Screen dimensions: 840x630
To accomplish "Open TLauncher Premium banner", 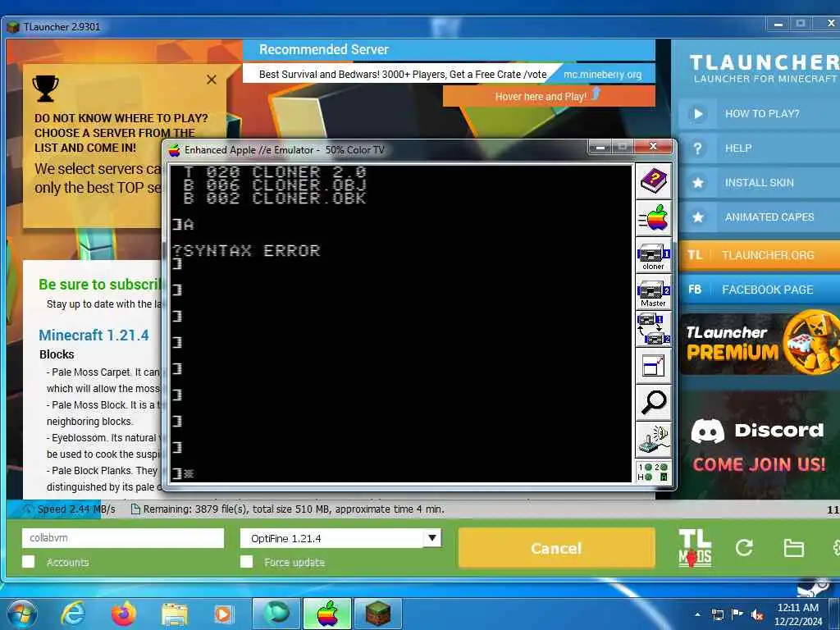I will pyautogui.click(x=759, y=343).
